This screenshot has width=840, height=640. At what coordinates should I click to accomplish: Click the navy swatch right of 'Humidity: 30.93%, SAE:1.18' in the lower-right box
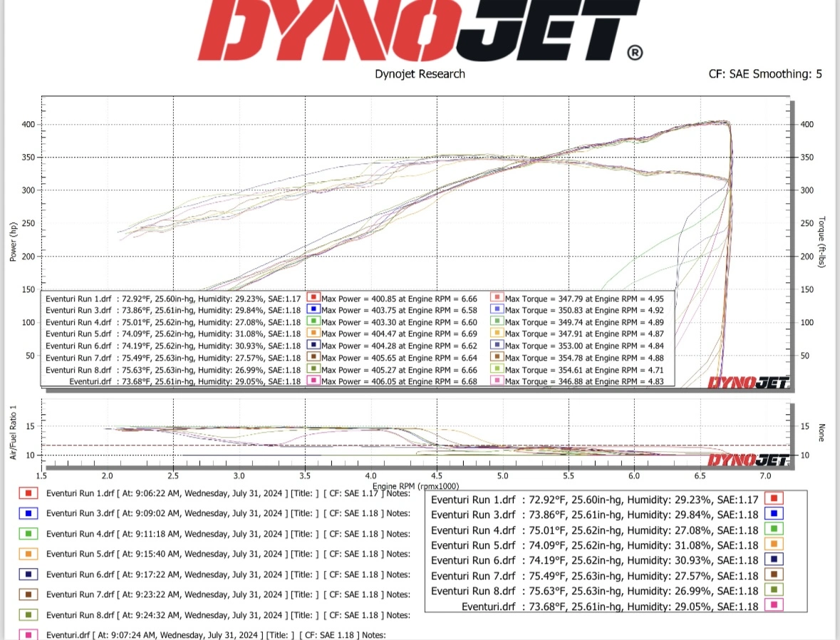tap(774, 559)
